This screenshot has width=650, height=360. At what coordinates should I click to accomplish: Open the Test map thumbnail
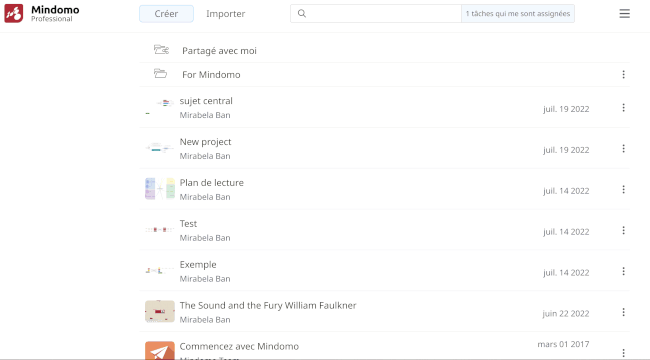click(160, 229)
